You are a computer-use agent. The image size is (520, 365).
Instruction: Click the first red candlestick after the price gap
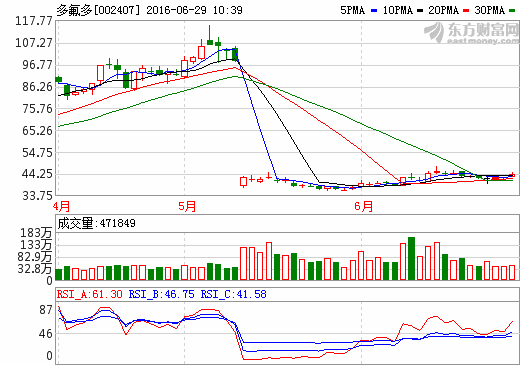pyautogui.click(x=244, y=181)
